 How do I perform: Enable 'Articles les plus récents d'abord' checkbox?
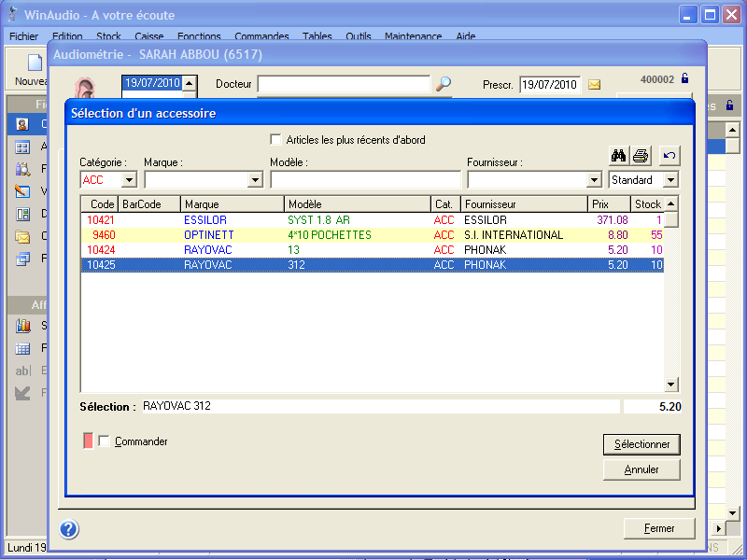[275, 140]
